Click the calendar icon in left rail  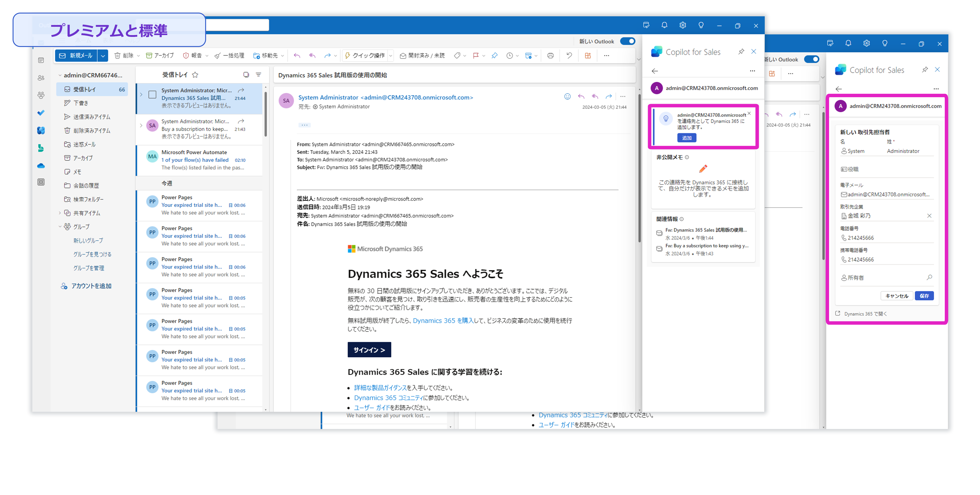coord(41,60)
